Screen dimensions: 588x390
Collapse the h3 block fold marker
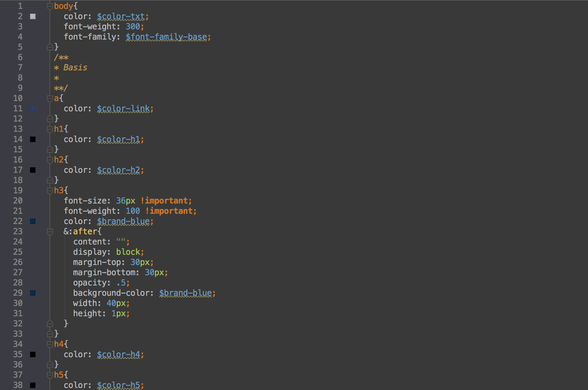click(50, 191)
